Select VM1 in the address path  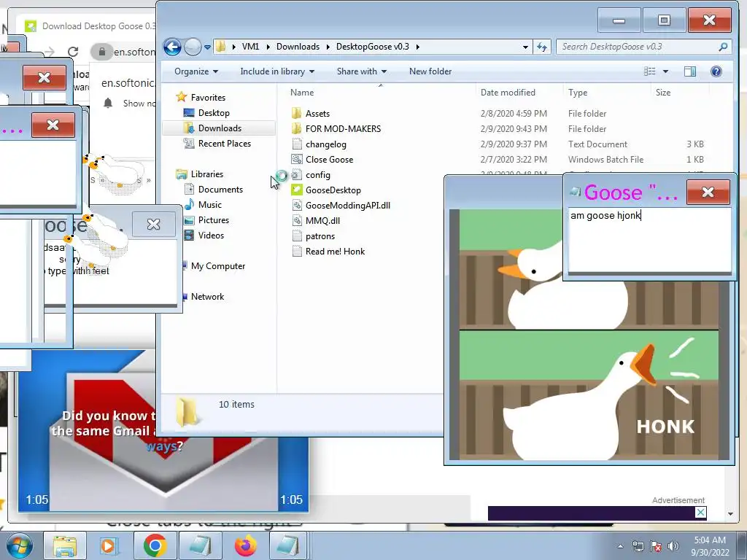point(251,47)
